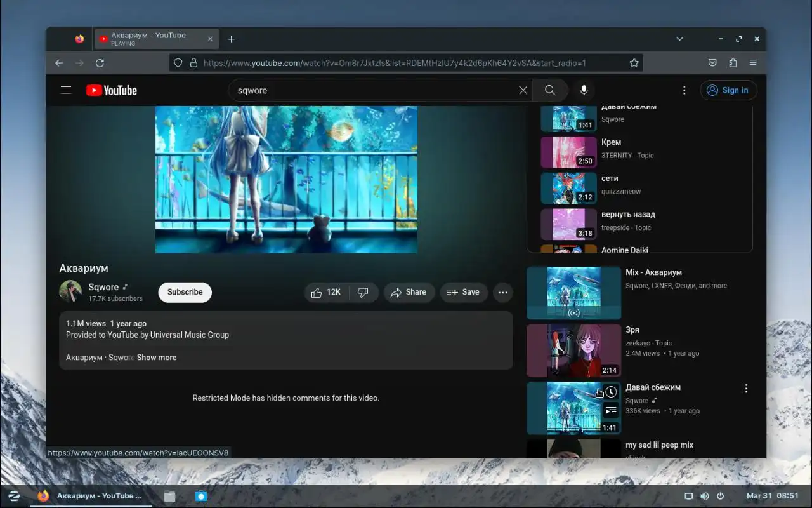View site security shield information
The height and width of the screenshot is (508, 812).
click(178, 63)
